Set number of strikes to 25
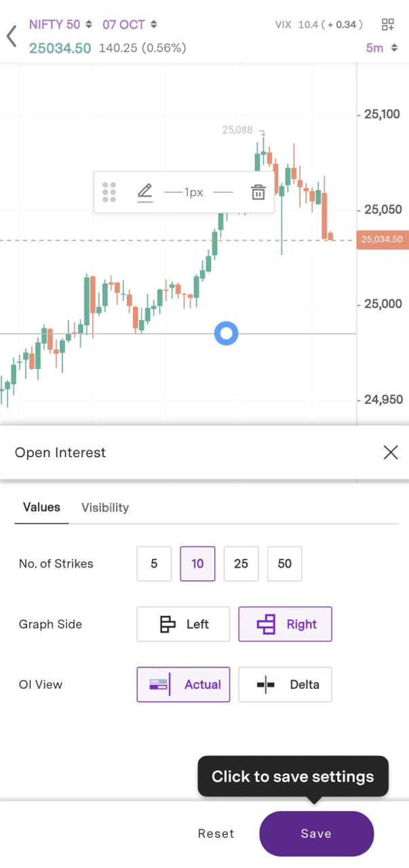 click(x=241, y=564)
